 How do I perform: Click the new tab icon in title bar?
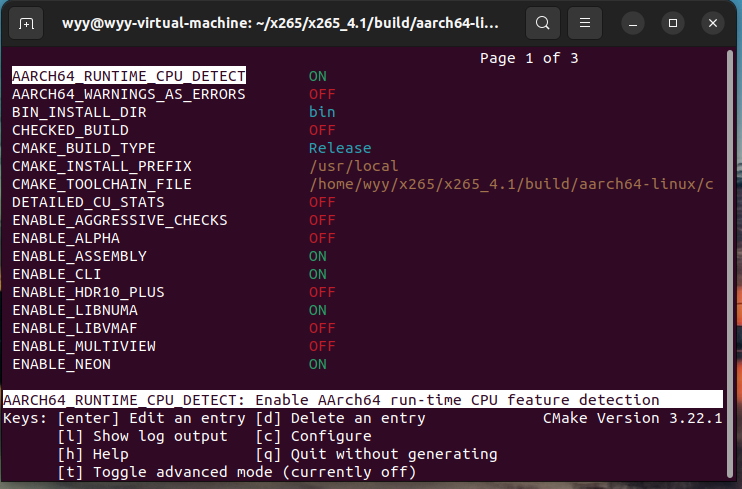(26, 22)
